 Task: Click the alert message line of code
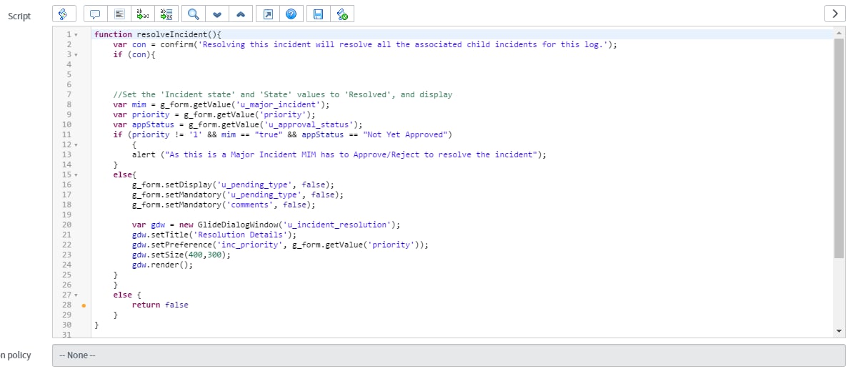point(339,154)
